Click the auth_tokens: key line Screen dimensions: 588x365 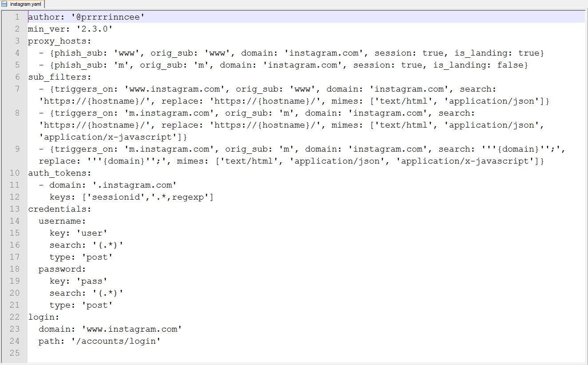point(60,173)
